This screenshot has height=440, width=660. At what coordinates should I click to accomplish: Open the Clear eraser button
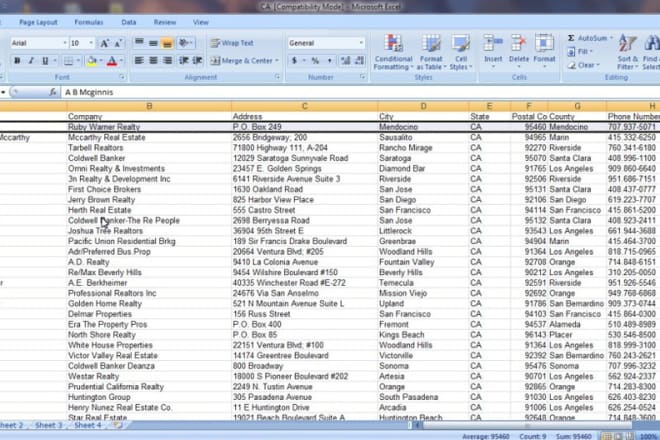[583, 65]
